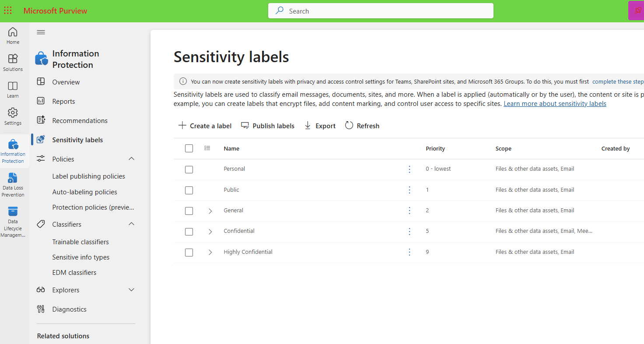Screen dimensions: 644x344
Task: Click inside the Search box
Action: 380,11
